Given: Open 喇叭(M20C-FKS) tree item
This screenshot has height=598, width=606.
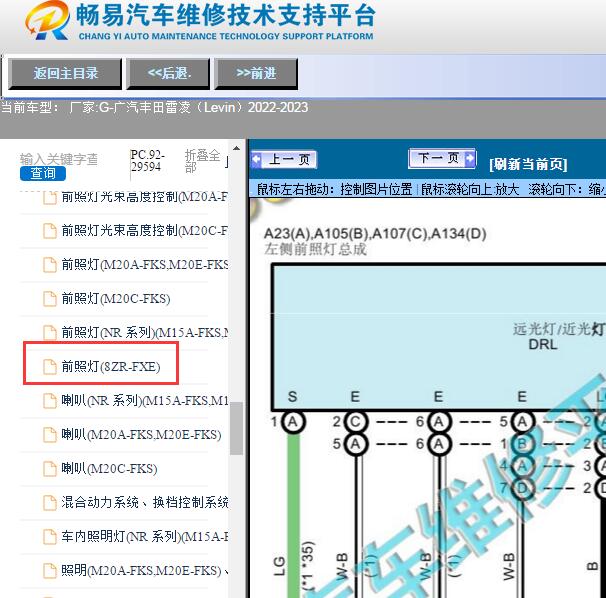Looking at the screenshot, I should [x=109, y=469].
